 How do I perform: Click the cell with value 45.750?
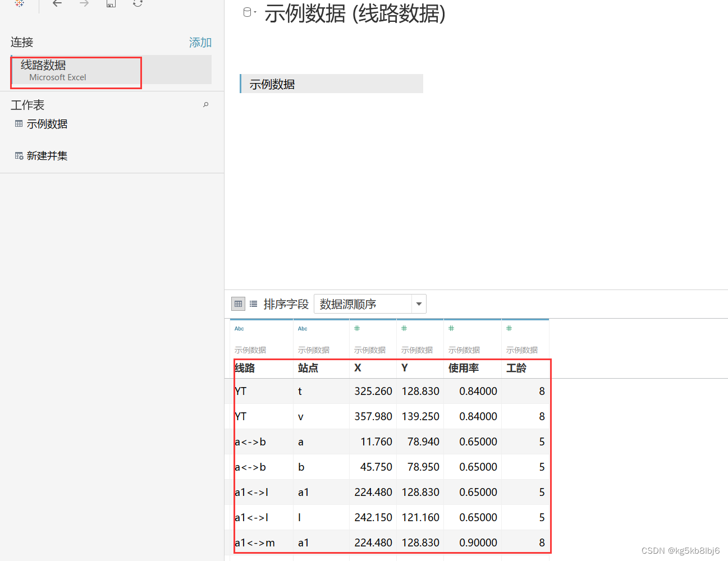point(373,467)
